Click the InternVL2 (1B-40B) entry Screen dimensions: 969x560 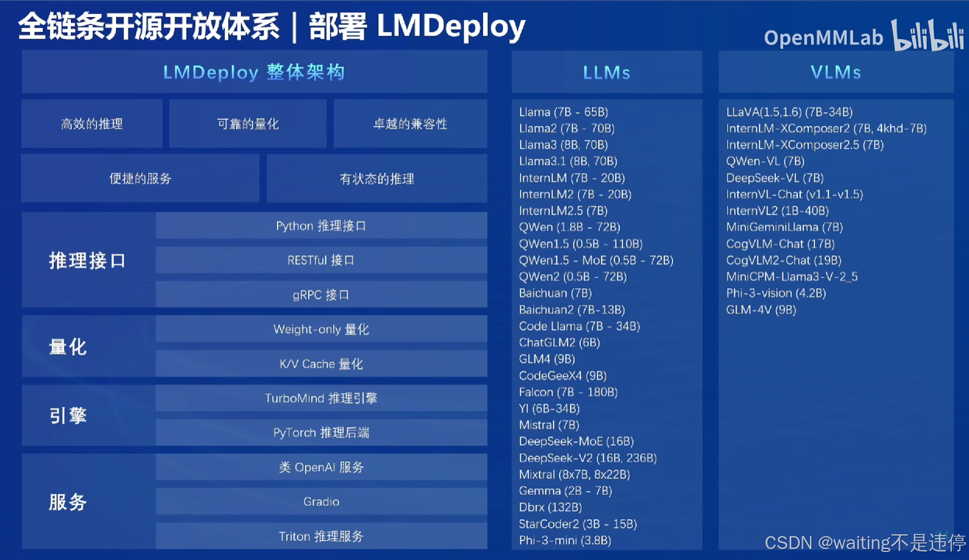point(777,211)
